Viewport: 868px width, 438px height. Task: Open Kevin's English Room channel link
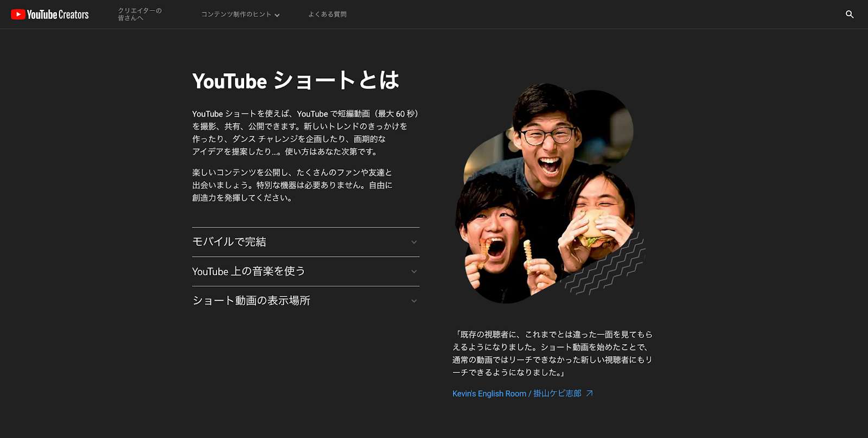522,393
